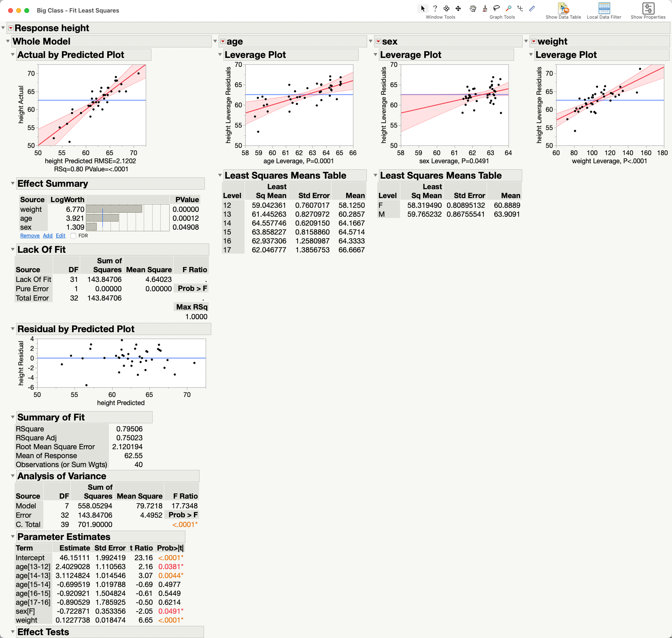The width and height of the screenshot is (672, 638).
Task: Click the Edit link in Effect Summary
Action: point(60,235)
